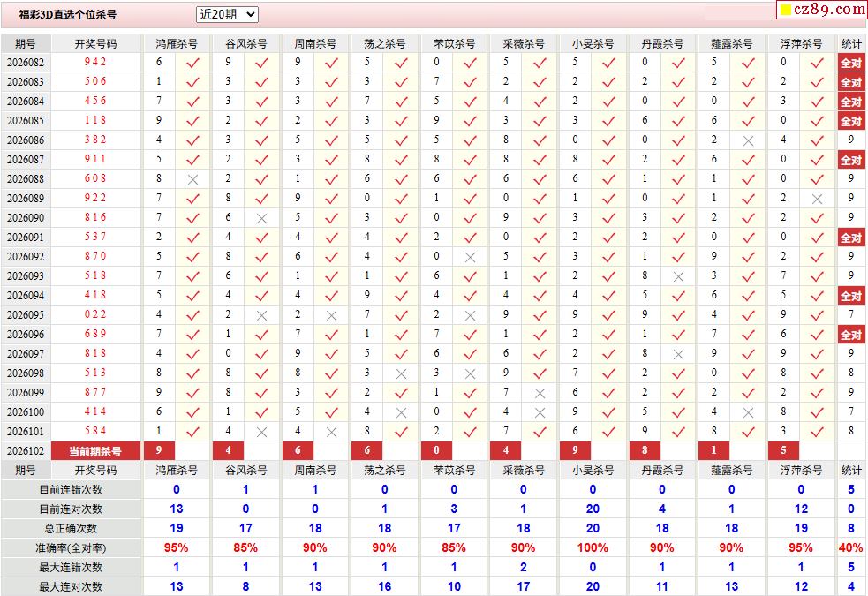Click the X mark for 丹霞杀号 in row 2026097
The height and width of the screenshot is (596, 868).
[x=678, y=354]
